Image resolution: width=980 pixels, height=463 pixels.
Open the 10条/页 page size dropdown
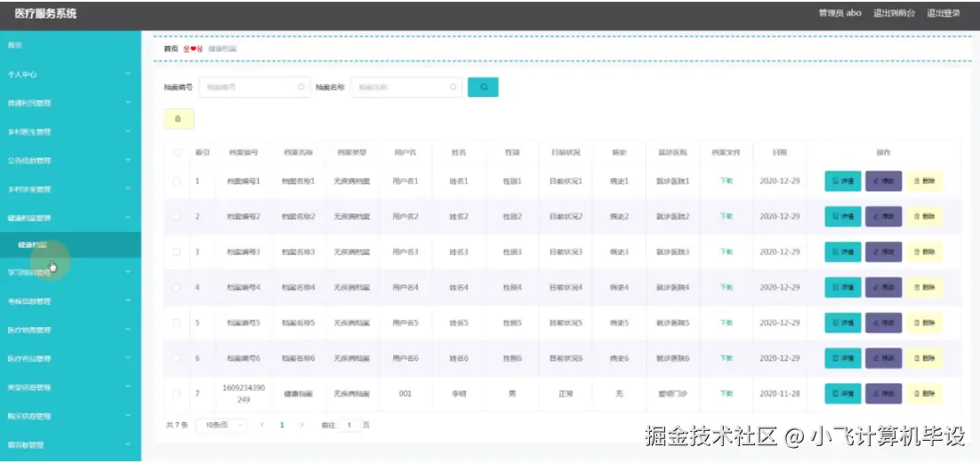click(x=221, y=425)
